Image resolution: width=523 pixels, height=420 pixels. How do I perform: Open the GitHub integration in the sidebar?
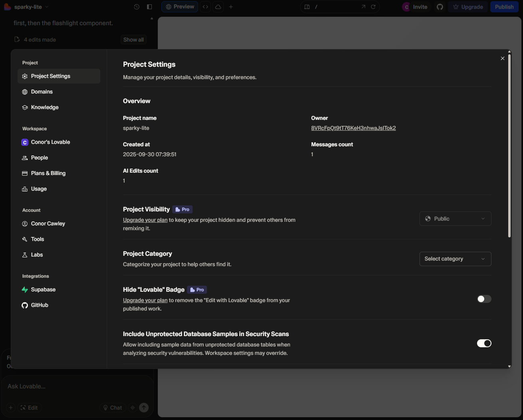point(39,305)
